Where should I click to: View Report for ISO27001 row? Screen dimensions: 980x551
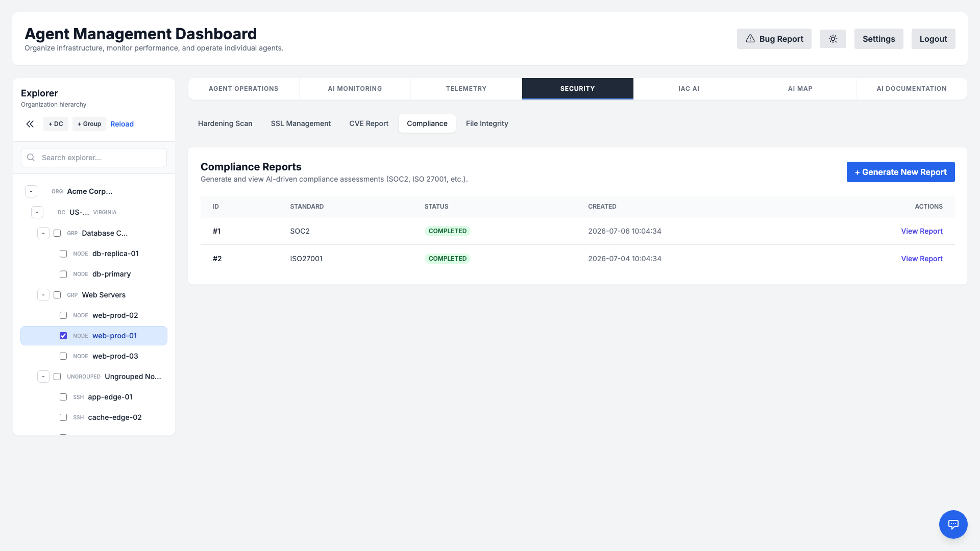(921, 259)
